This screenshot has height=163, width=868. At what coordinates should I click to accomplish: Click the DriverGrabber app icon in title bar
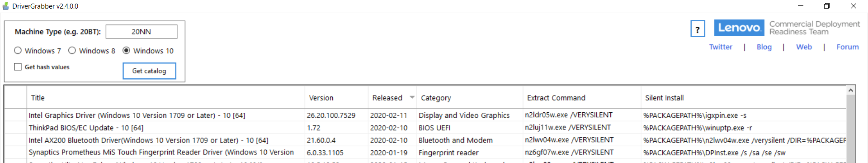point(5,6)
